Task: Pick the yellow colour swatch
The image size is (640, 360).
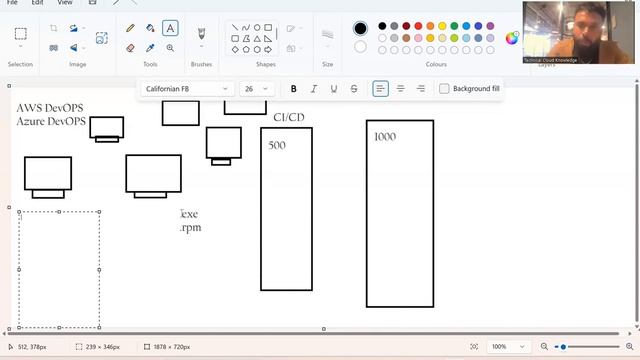Action: [442, 26]
